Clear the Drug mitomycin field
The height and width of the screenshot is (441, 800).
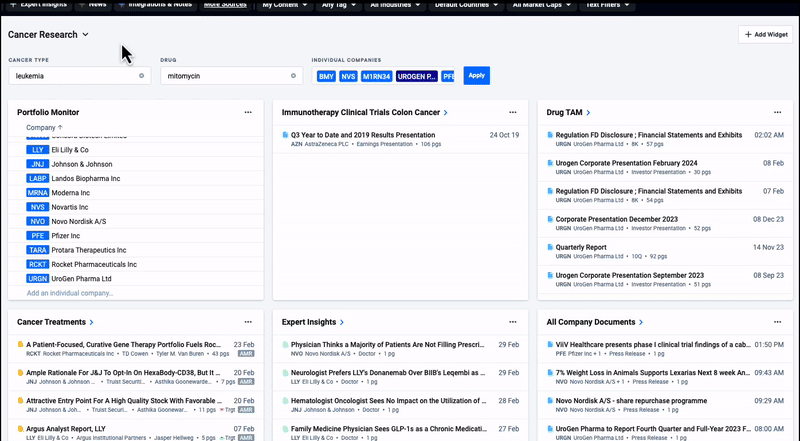point(293,76)
